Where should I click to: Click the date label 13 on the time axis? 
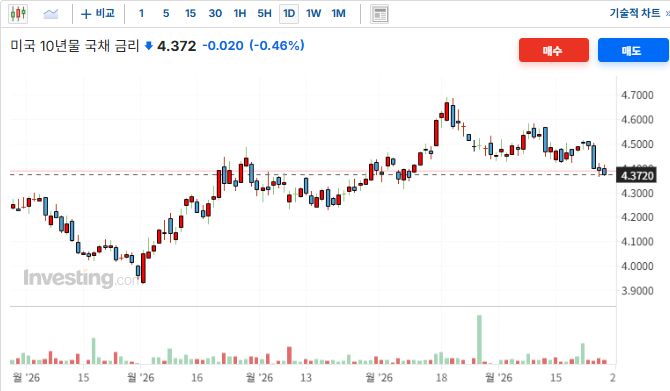tap(306, 377)
